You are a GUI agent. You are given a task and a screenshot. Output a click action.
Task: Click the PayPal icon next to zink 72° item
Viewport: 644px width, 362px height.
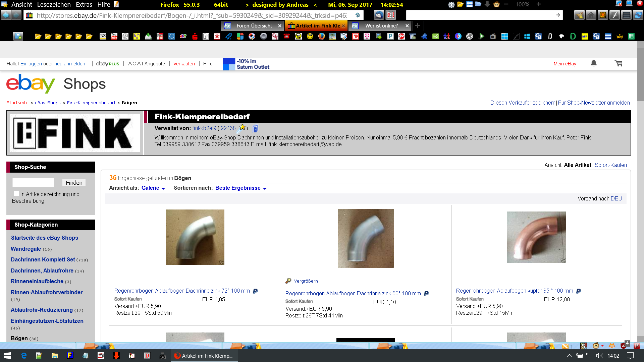tap(255, 291)
